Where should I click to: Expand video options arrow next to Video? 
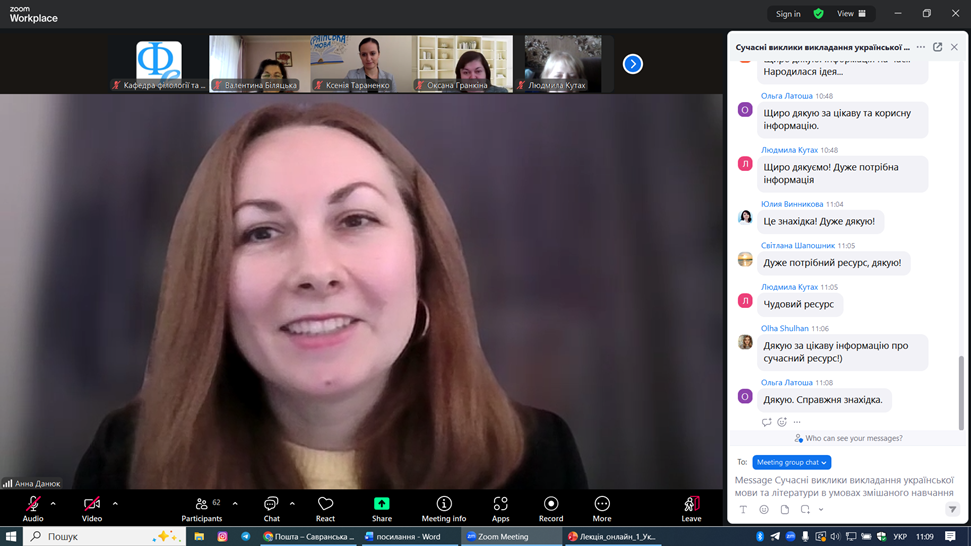[x=115, y=504]
